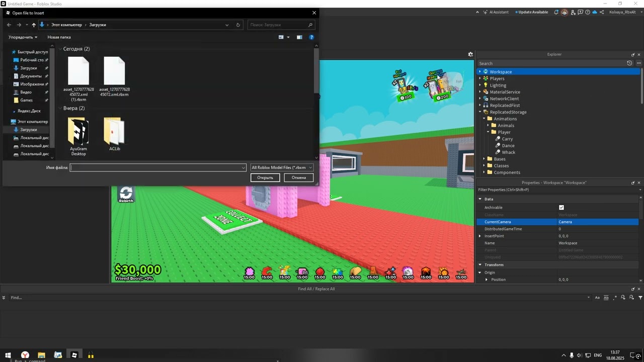Screen dimensions: 644x362
Task: Expand the Bases folder in Explorer
Action: click(484, 159)
